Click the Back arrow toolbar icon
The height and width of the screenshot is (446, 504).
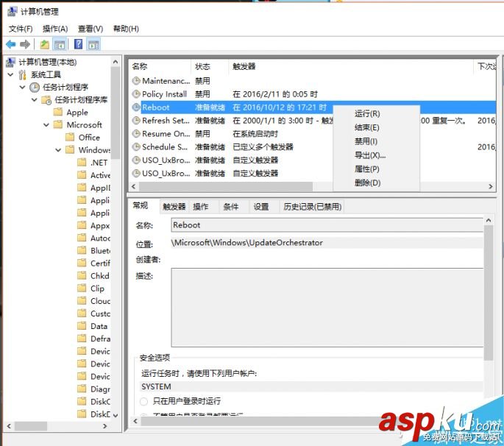click(x=11, y=44)
